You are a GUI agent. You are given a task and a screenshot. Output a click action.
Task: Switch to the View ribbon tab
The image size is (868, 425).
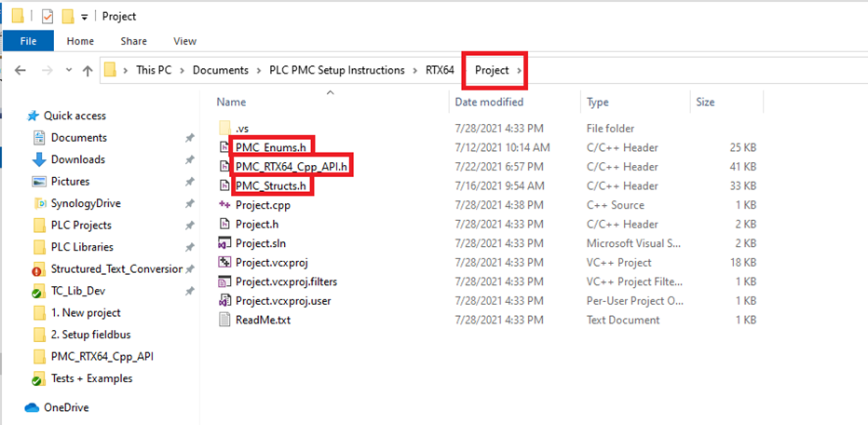(184, 41)
